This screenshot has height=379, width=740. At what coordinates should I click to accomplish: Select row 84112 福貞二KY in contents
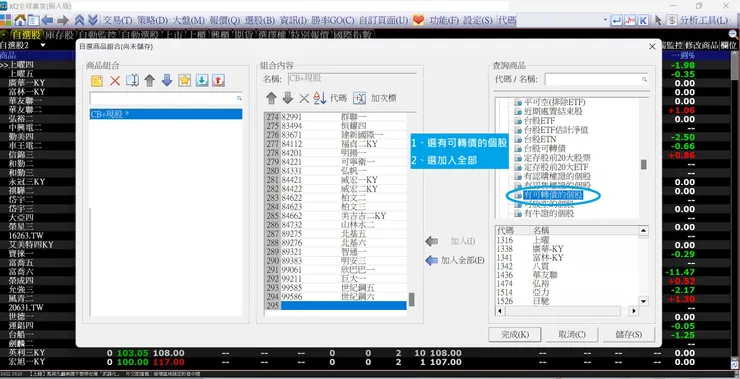pyautogui.click(x=336, y=144)
